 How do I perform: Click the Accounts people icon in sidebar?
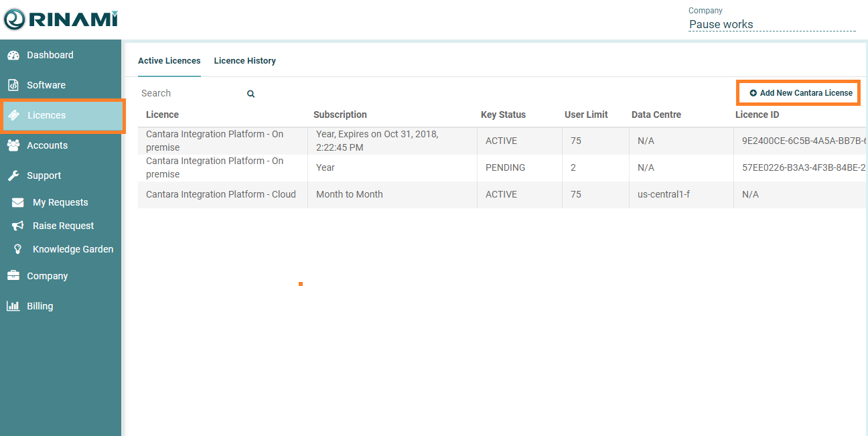[13, 145]
